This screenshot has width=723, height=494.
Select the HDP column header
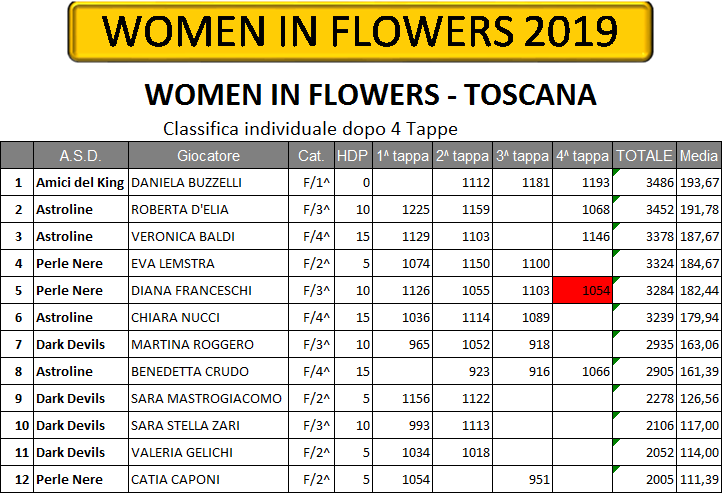353,155
